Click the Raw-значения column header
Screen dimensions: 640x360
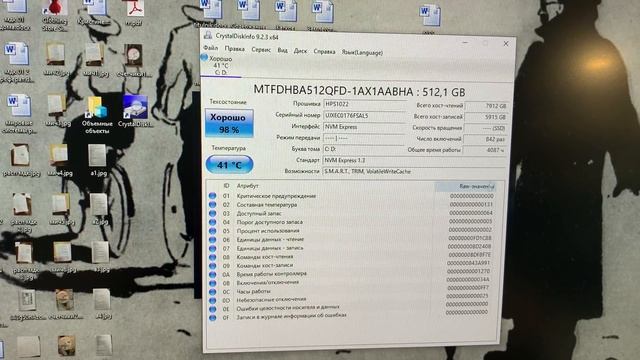coord(465,187)
